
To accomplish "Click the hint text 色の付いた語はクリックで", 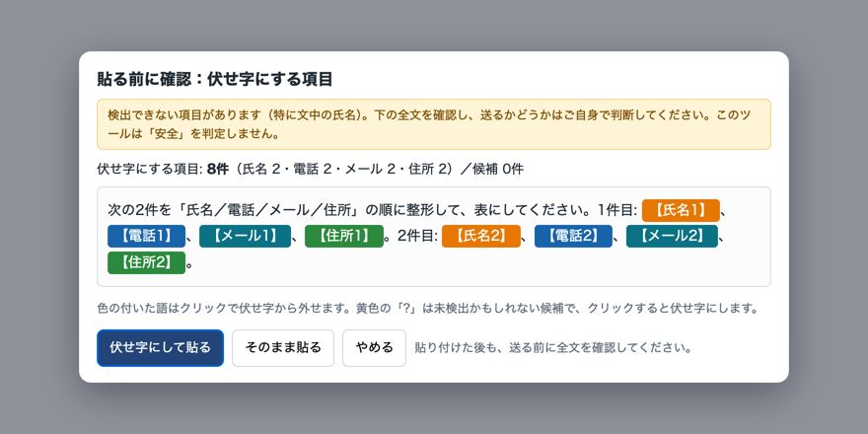I will tap(427, 308).
